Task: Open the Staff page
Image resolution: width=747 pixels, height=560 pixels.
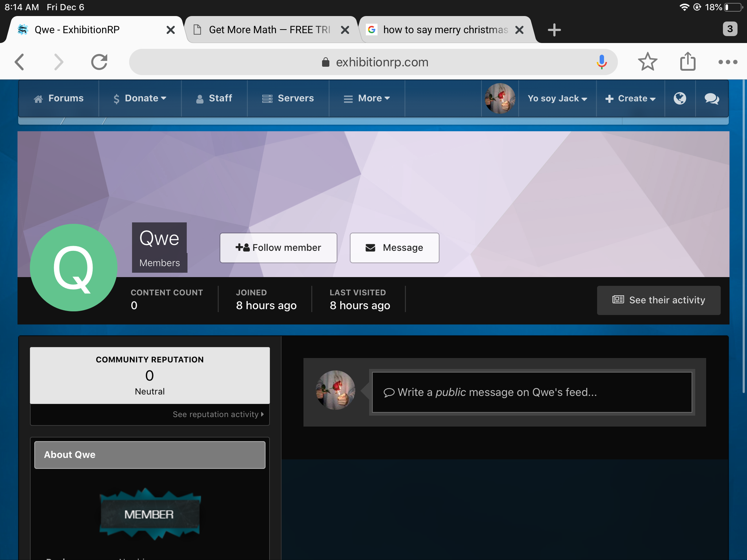Action: [214, 98]
